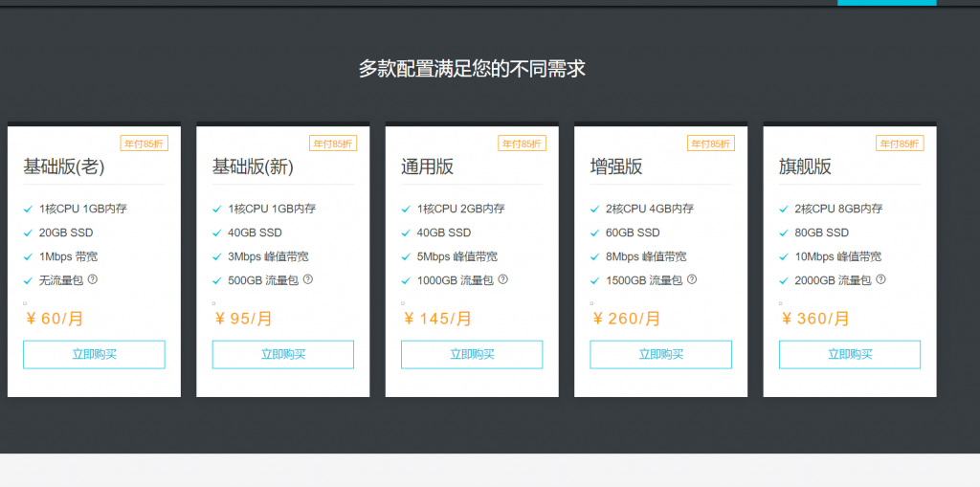Click the help icon beside 无流量包

tap(93, 279)
